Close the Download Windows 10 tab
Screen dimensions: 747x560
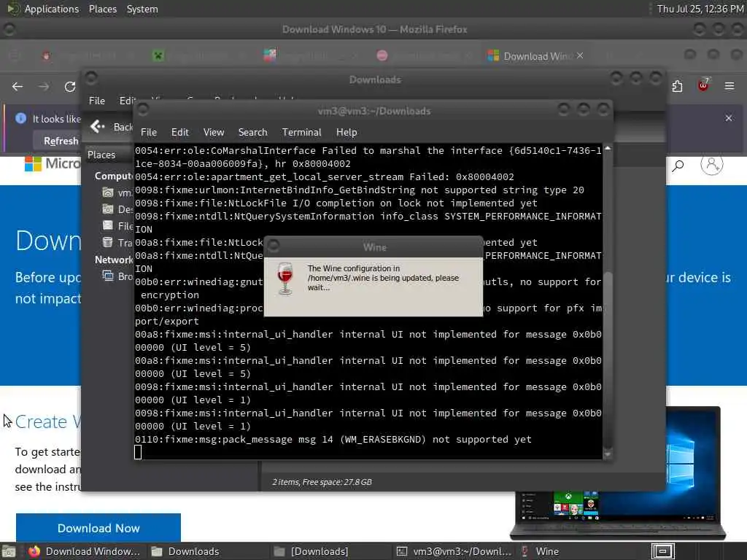pyautogui.click(x=580, y=55)
